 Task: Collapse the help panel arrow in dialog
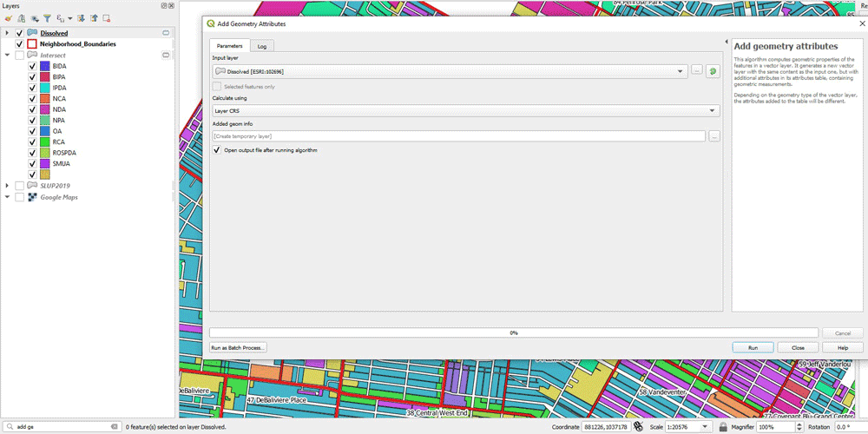click(x=727, y=42)
